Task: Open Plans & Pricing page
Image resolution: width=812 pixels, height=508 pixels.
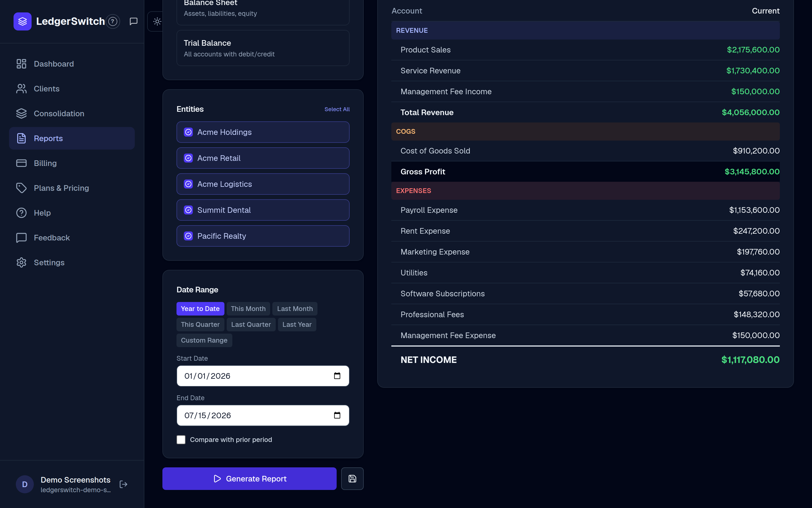Action: click(72, 188)
